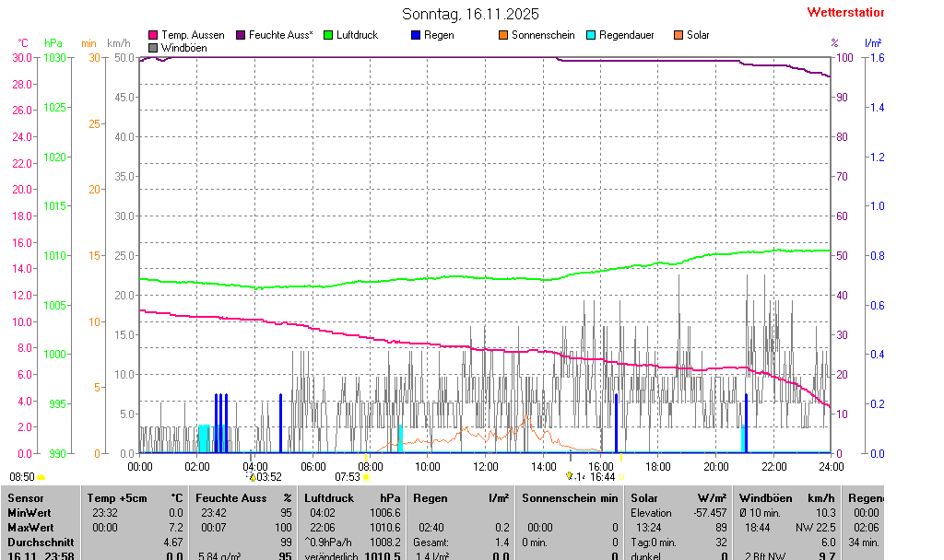
Task: Click the Solar legend swatch
Action: pyautogui.click(x=678, y=35)
